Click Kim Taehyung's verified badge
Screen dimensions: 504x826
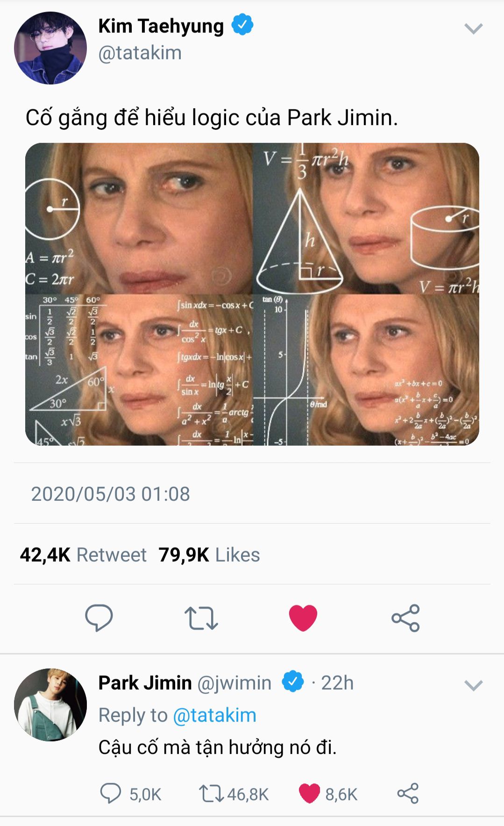coord(242,25)
